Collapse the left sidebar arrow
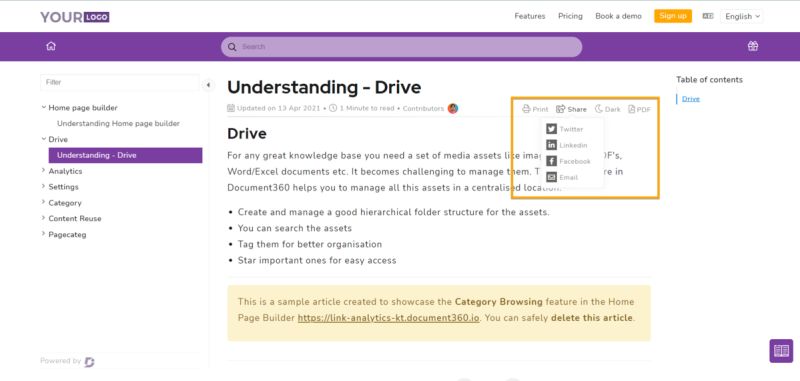Image resolution: width=800 pixels, height=381 pixels. 208,85
